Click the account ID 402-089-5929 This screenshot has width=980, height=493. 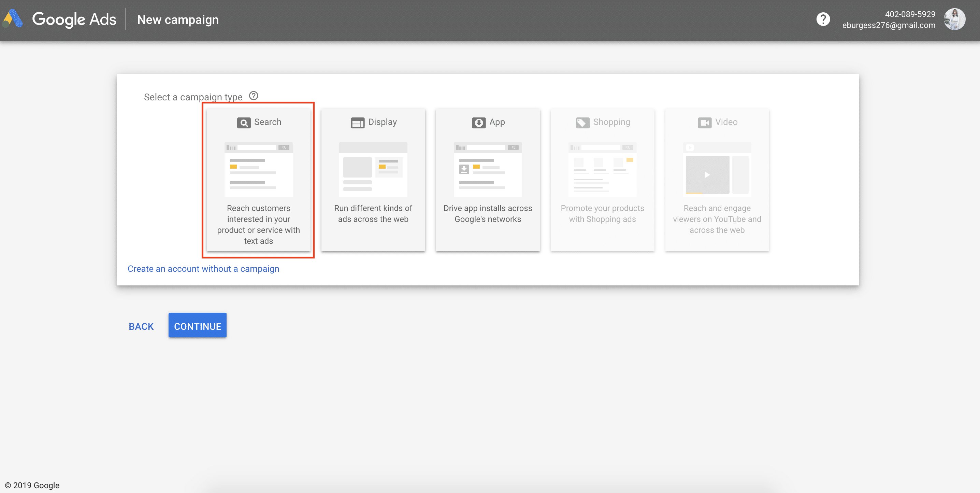(910, 14)
